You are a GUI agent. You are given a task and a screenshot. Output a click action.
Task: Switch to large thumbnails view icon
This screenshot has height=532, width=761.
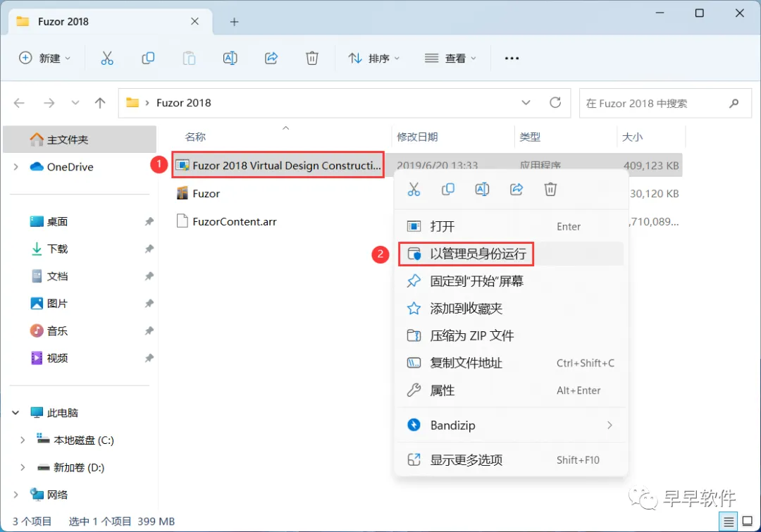coord(748,522)
